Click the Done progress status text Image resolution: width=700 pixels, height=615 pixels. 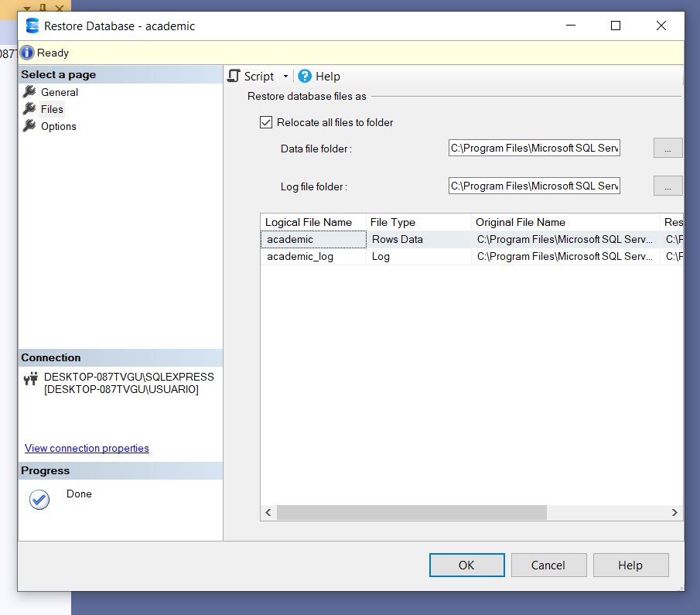pos(79,494)
